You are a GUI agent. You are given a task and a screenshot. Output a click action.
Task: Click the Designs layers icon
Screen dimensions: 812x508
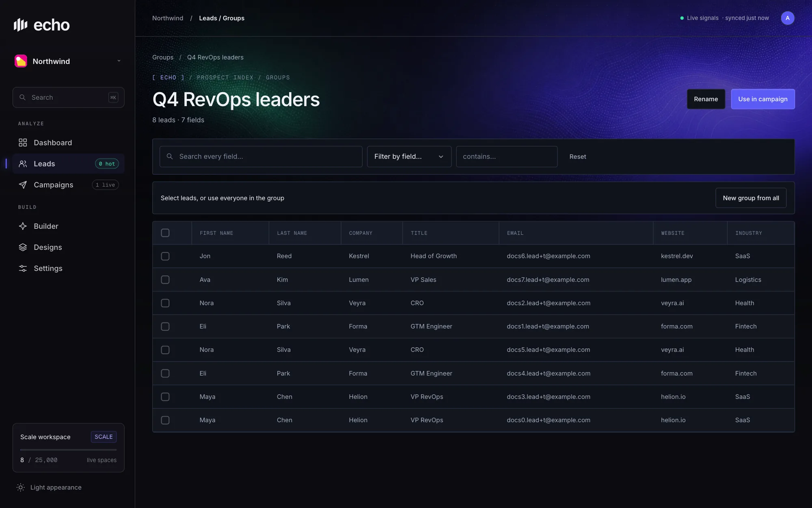click(x=23, y=247)
